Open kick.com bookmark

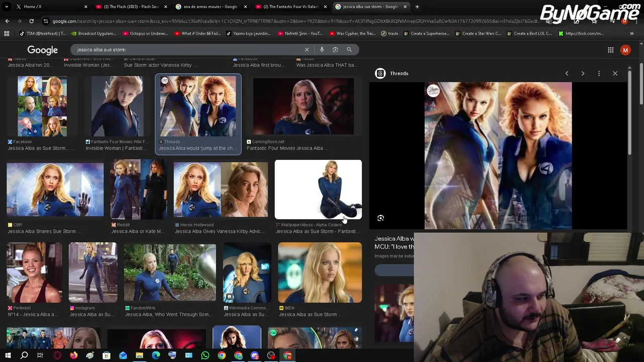coord(581,34)
